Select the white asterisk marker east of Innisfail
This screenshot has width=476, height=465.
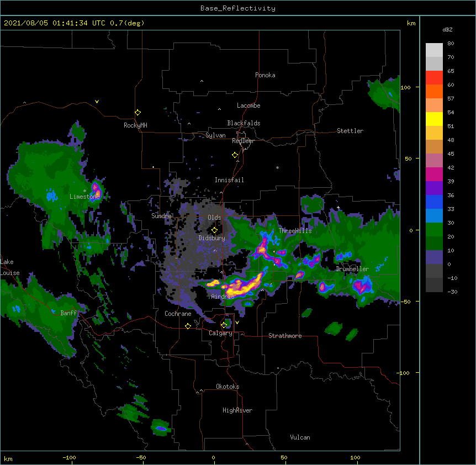coord(277,167)
